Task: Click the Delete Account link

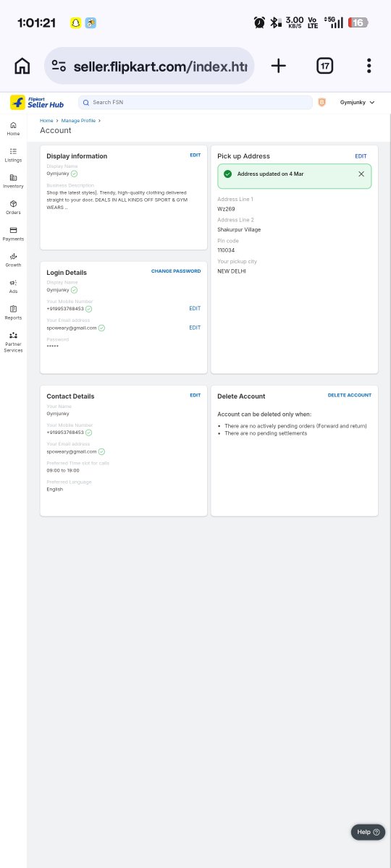Action: click(350, 395)
